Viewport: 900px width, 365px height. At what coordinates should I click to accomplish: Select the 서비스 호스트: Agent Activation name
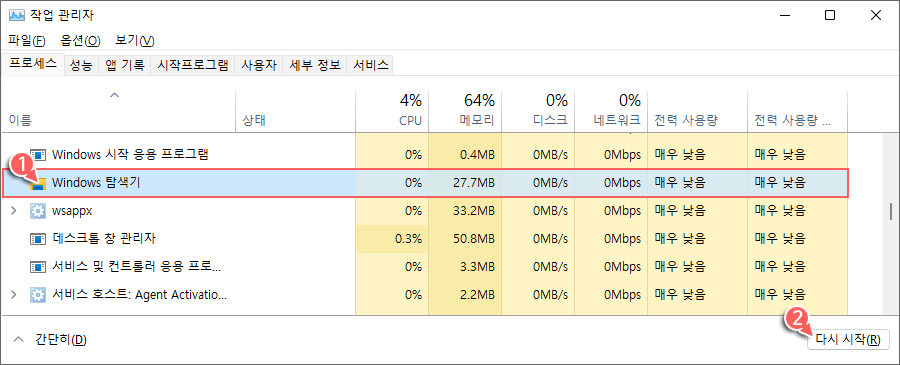click(139, 295)
